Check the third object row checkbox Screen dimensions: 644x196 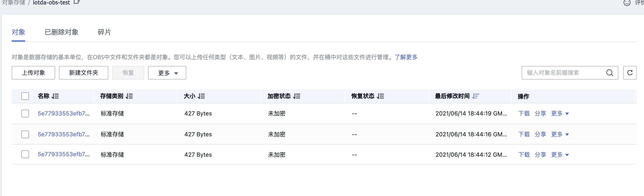(25, 154)
